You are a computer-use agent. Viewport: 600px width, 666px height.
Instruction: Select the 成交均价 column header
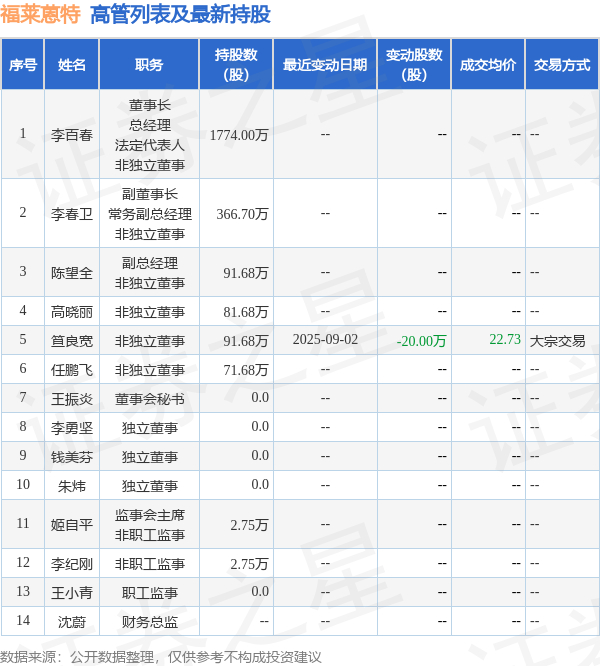click(x=488, y=65)
